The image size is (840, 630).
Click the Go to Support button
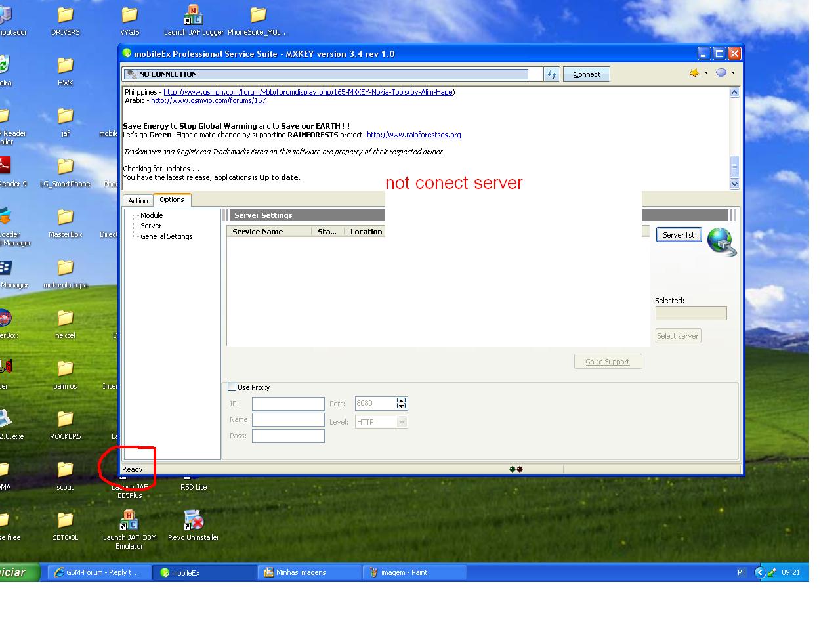coord(608,362)
